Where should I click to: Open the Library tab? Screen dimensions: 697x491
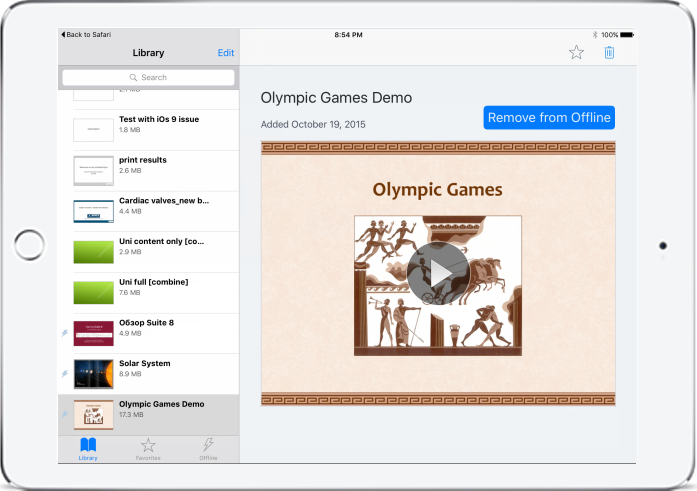tap(88, 449)
